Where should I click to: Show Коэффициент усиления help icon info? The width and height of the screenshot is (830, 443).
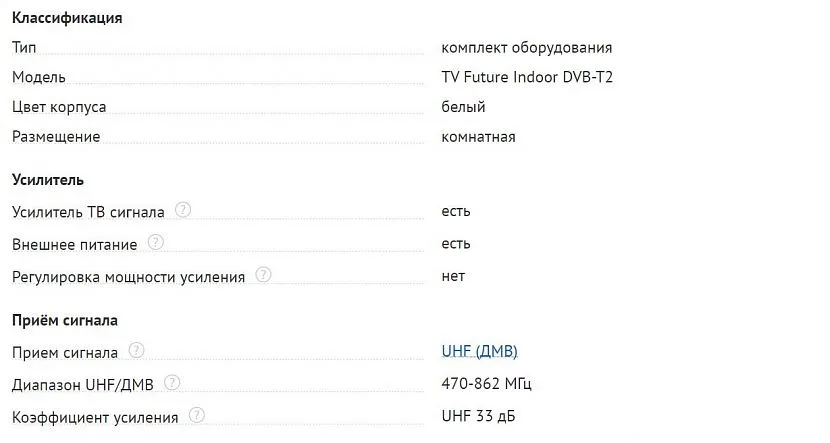[x=196, y=416]
